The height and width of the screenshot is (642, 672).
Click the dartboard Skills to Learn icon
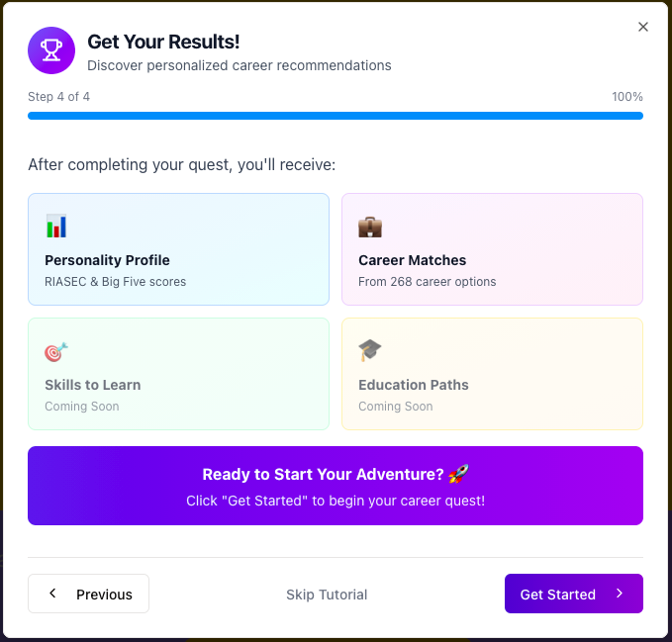click(56, 351)
